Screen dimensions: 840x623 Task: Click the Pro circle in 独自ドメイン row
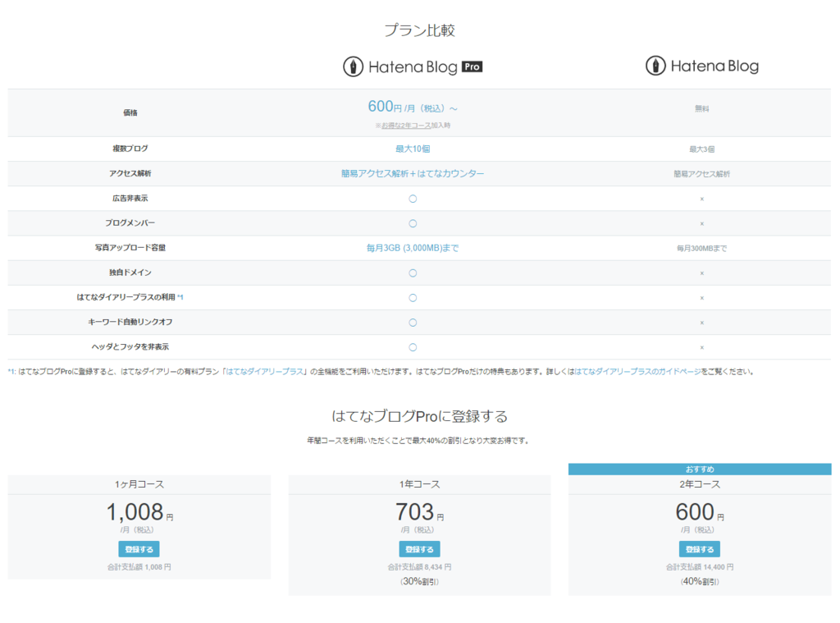click(x=413, y=273)
